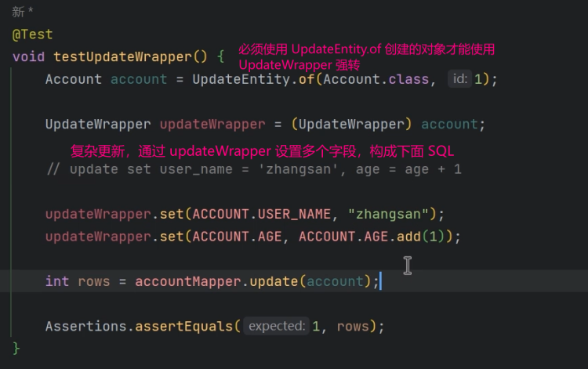Click the @Test annotation
The width and height of the screenshot is (588, 369).
coord(32,34)
